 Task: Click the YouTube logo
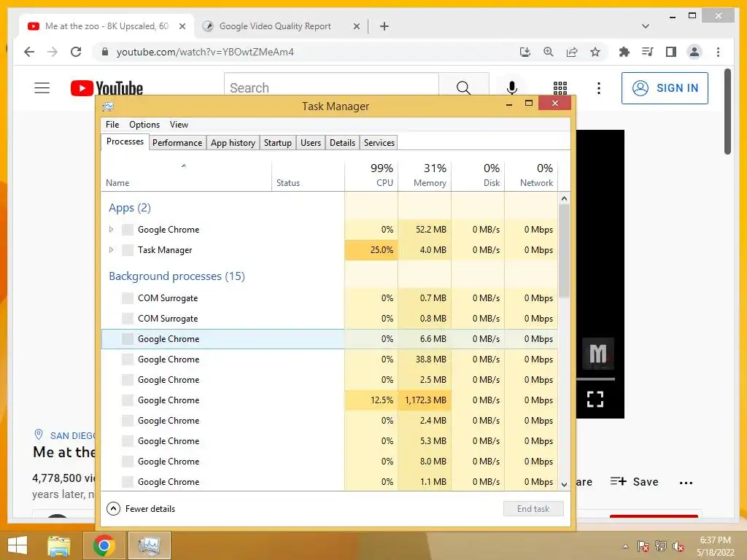tap(107, 88)
